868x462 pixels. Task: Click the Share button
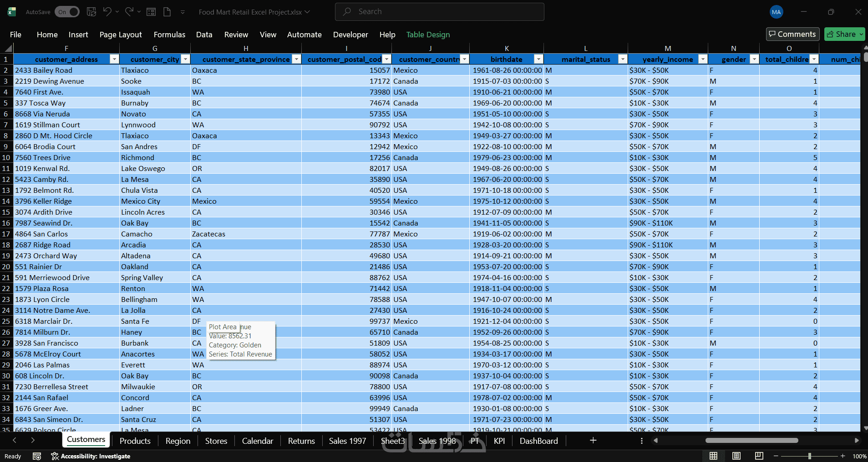[x=844, y=34]
